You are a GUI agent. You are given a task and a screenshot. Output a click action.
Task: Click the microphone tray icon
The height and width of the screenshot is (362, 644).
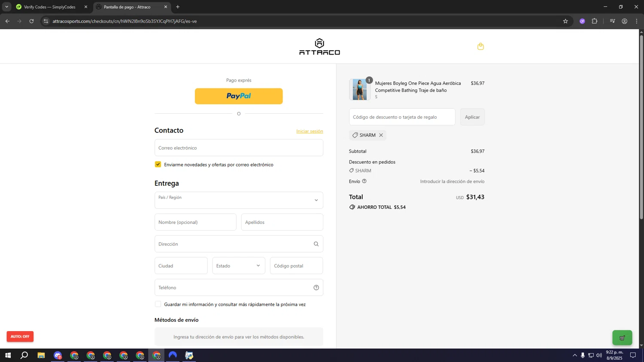[x=583, y=355]
